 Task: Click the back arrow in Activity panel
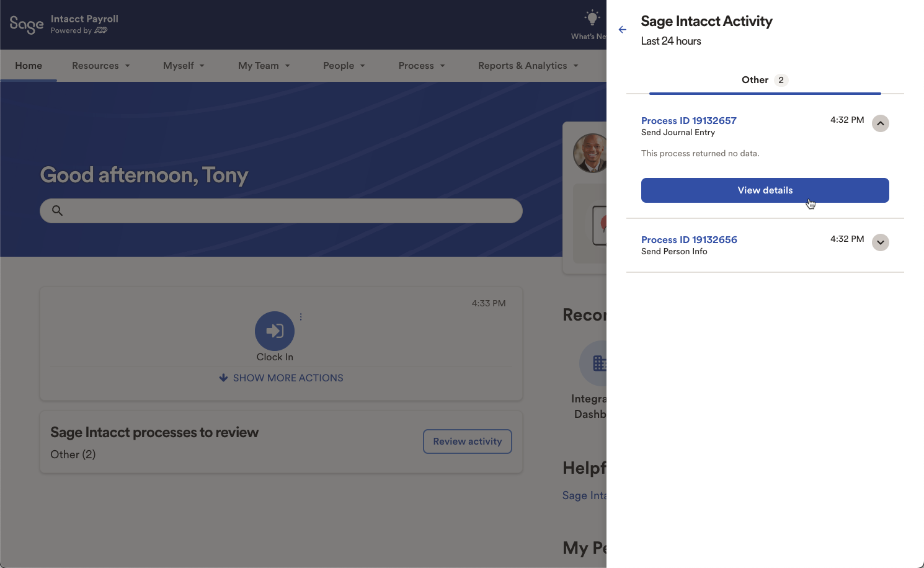623,30
